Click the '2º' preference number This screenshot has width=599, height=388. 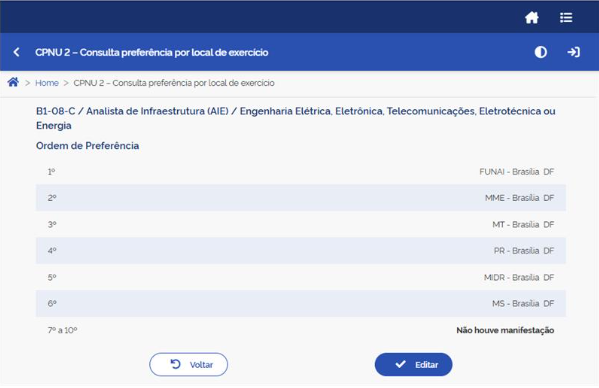point(52,198)
